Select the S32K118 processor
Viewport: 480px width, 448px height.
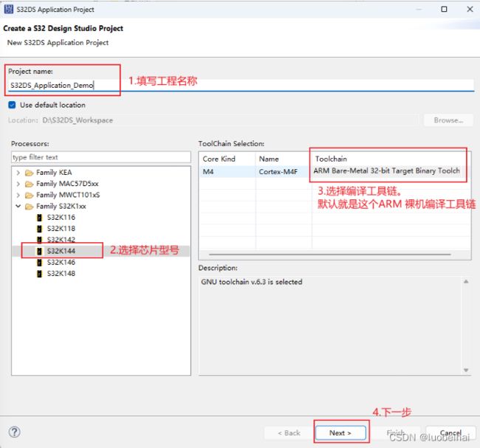coord(61,229)
